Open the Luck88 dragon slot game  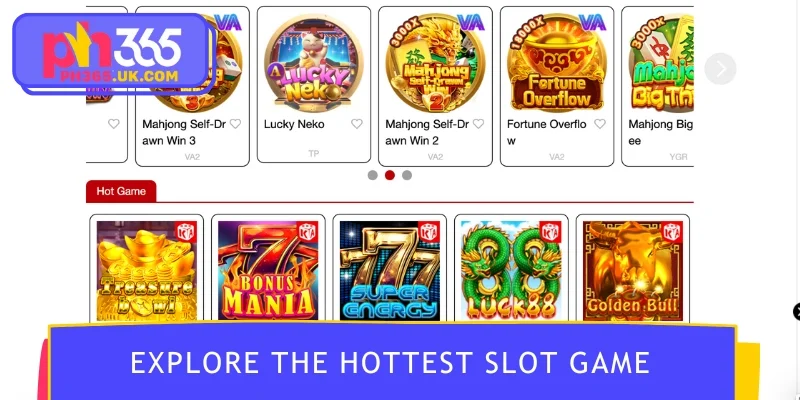(x=511, y=270)
